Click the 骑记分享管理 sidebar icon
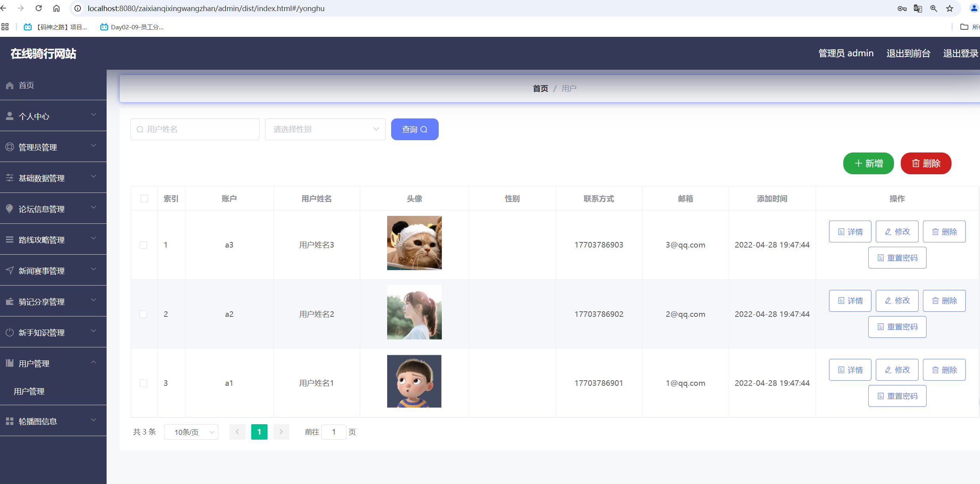980x484 pixels. click(x=10, y=301)
